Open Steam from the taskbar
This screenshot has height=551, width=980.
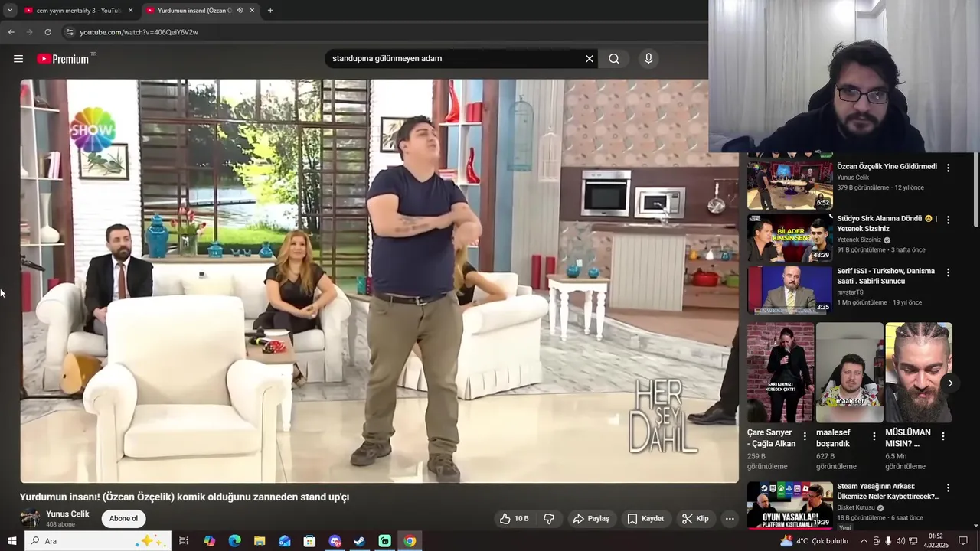pos(359,541)
